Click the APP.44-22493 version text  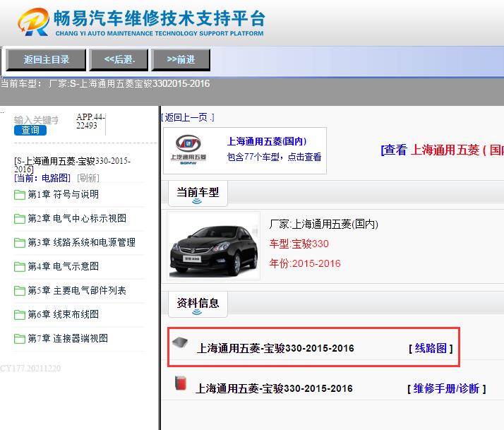pyautogui.click(x=90, y=121)
